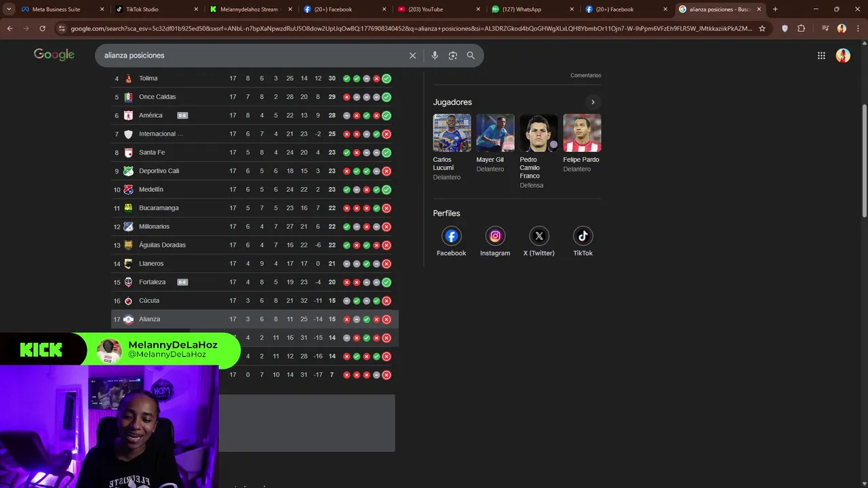
Task: Click the Tolima club crest
Action: point(128,79)
